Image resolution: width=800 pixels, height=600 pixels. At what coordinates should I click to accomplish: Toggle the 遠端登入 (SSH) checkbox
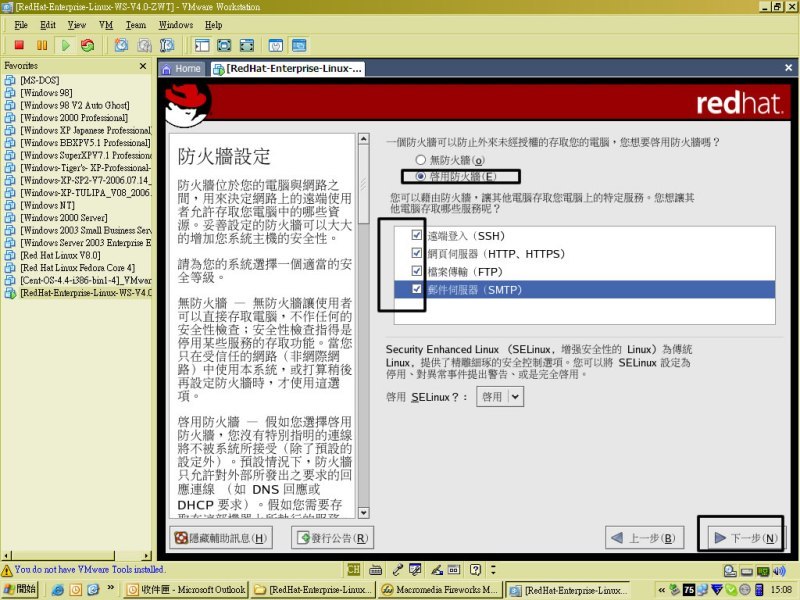[x=416, y=235]
